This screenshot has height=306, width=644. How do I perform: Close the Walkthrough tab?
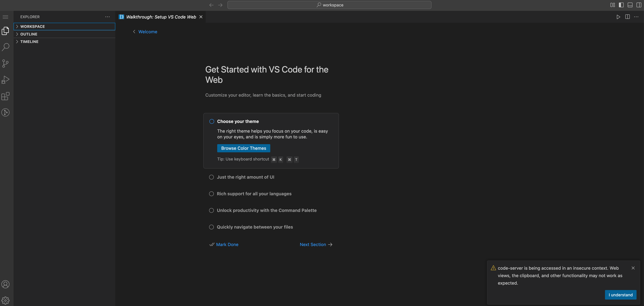(x=201, y=17)
